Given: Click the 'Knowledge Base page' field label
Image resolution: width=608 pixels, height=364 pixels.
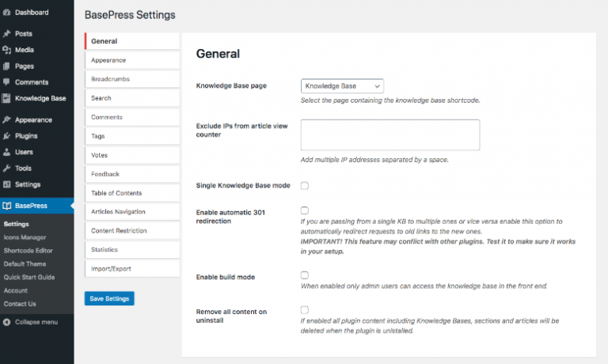Looking at the screenshot, I should (231, 85).
